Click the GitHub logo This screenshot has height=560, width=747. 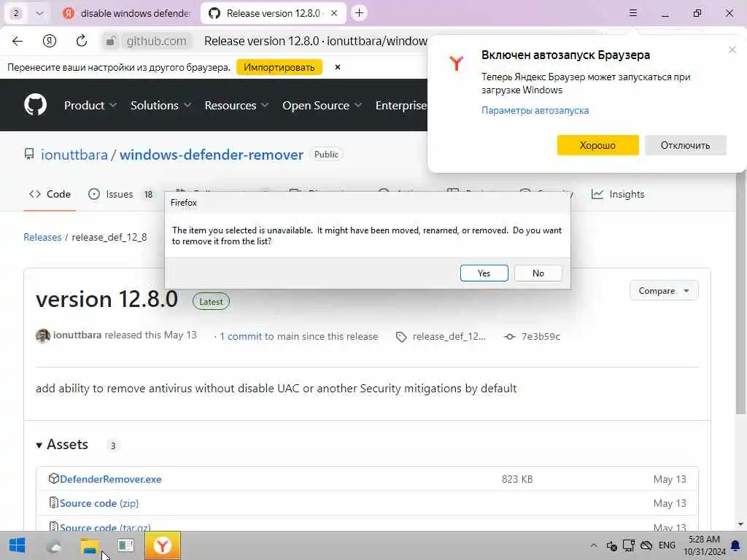click(35, 105)
